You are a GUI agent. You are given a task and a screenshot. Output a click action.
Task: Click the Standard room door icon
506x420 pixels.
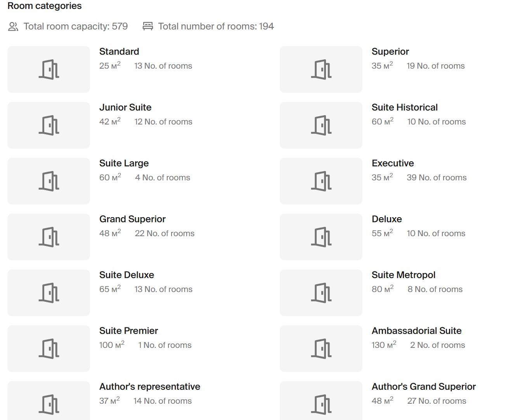coord(49,69)
